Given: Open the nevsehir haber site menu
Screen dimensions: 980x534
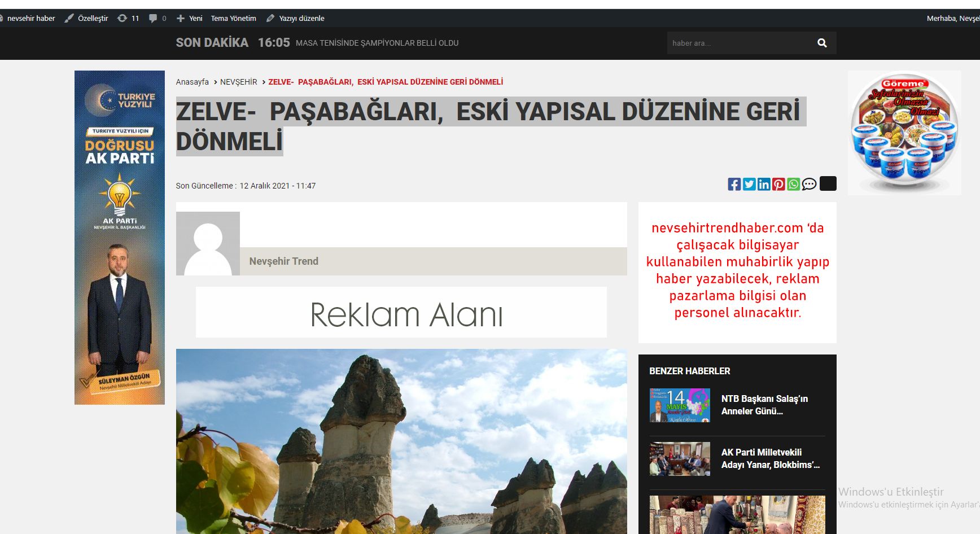Looking at the screenshot, I should click(30, 18).
